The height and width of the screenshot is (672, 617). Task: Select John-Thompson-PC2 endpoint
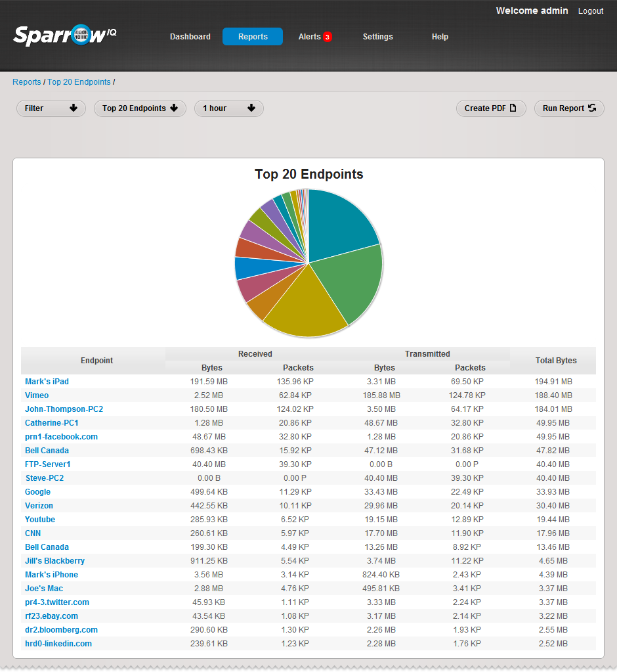point(64,409)
